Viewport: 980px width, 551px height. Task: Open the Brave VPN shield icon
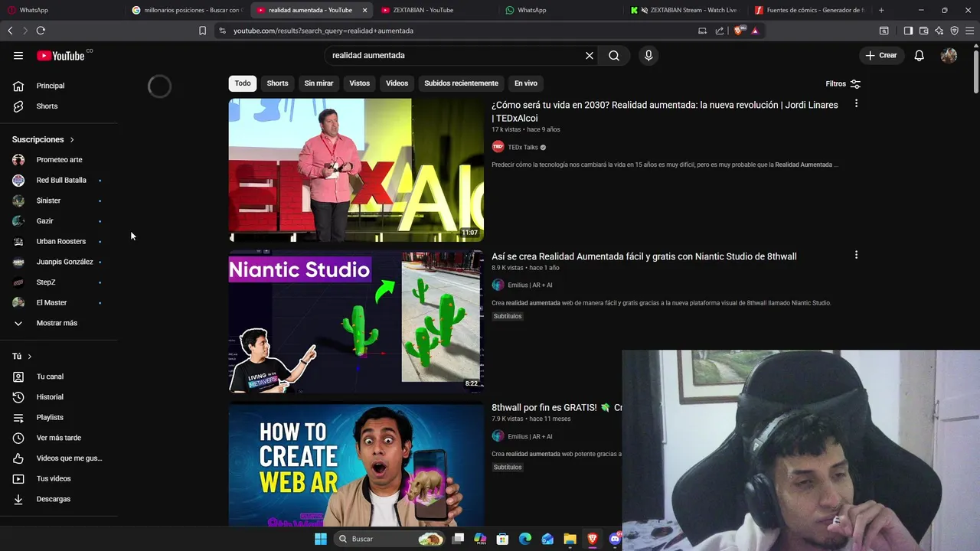pos(954,31)
